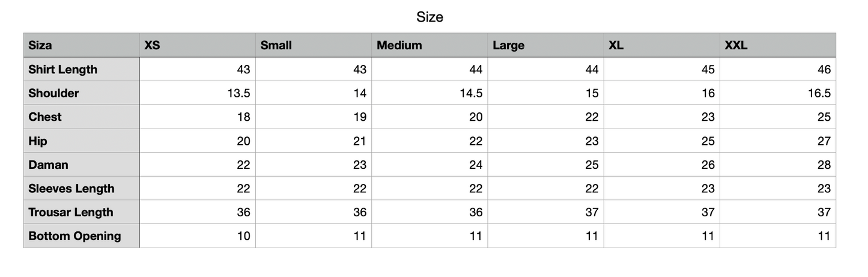Select the XL column header
The width and height of the screenshot is (868, 277).
(662, 45)
